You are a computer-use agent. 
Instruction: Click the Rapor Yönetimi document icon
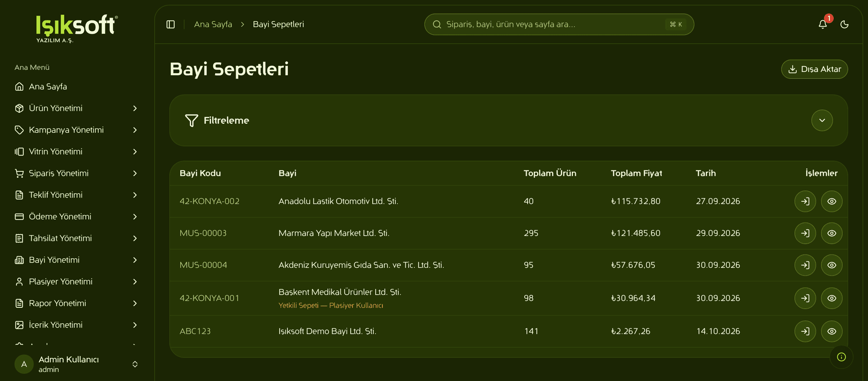(19, 303)
